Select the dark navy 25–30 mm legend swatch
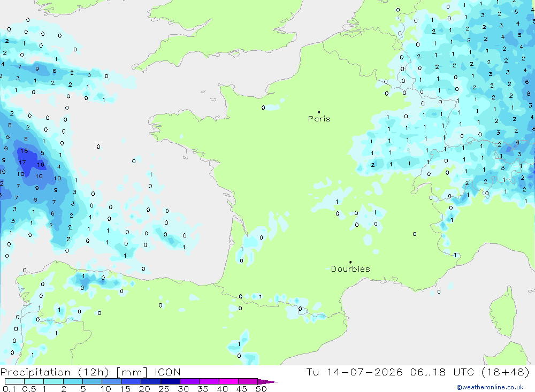 pos(170,381)
